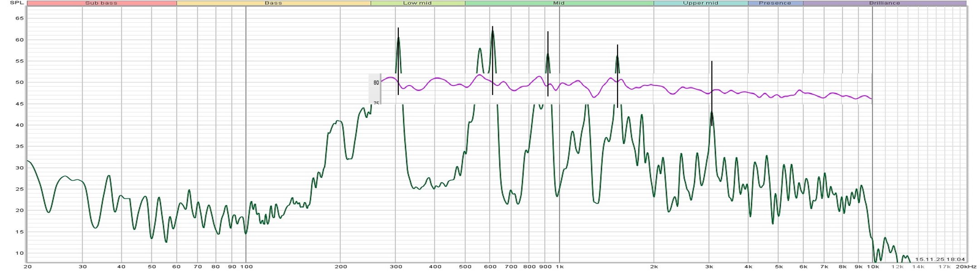This screenshot has height=271, width=980.
Task: Select the black marker between 1k and 2k
Action: click(x=617, y=76)
